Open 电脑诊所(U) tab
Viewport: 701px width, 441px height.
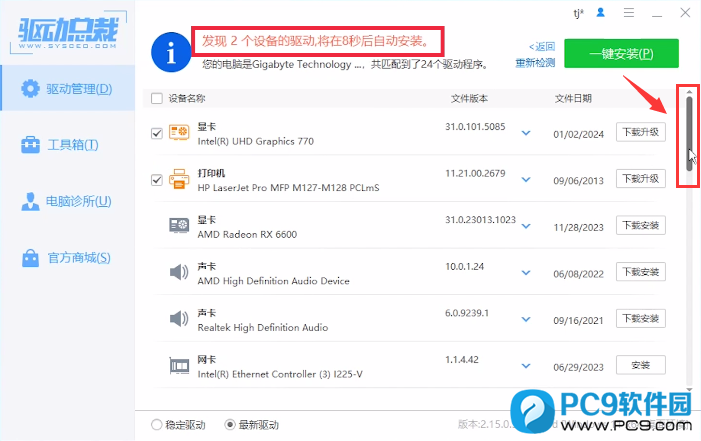(68, 201)
